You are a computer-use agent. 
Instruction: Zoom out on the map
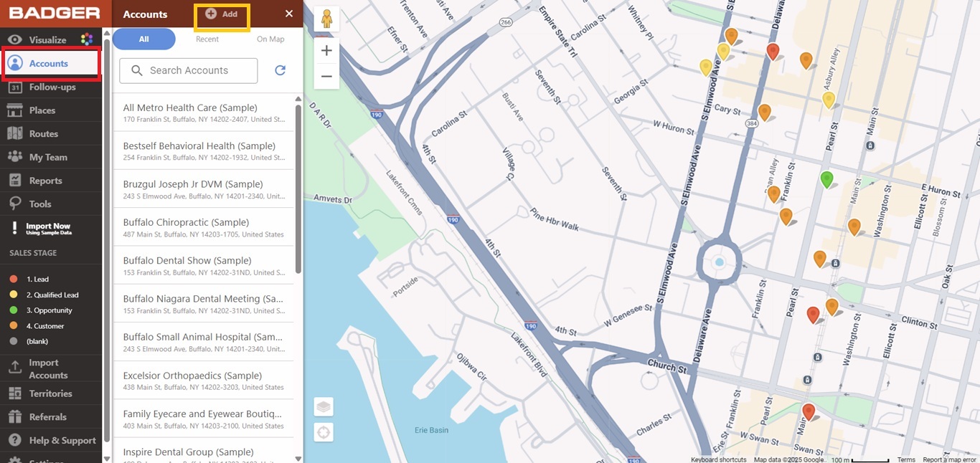(326, 76)
